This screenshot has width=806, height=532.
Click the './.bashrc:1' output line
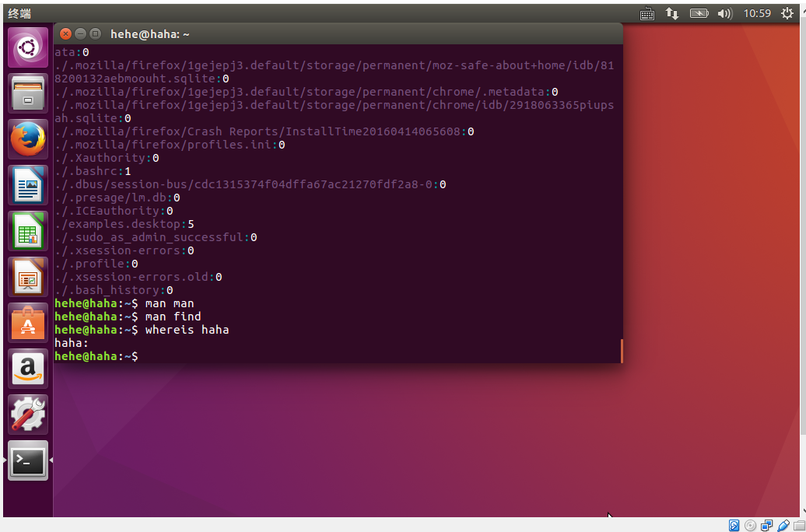(x=93, y=171)
